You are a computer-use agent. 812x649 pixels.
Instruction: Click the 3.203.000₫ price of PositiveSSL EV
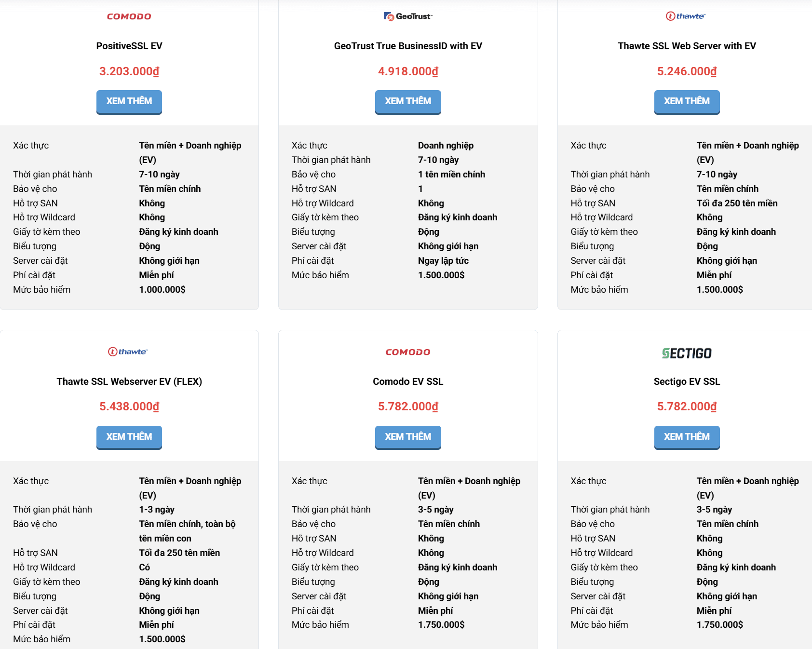point(129,71)
